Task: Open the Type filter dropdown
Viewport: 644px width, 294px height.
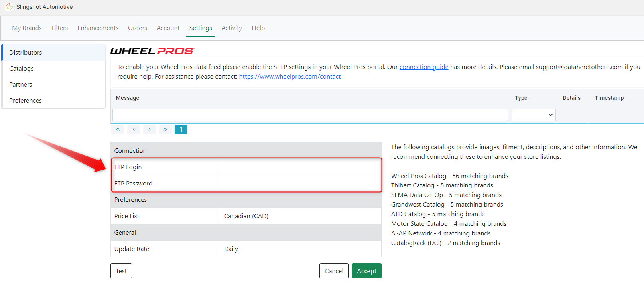Action: [534, 115]
